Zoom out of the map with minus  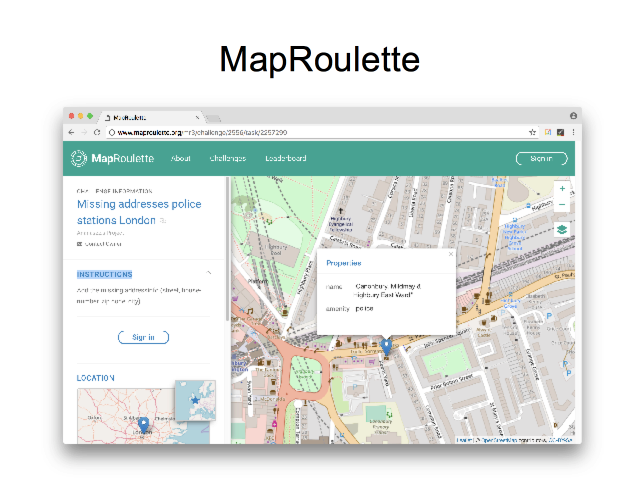(x=562, y=204)
